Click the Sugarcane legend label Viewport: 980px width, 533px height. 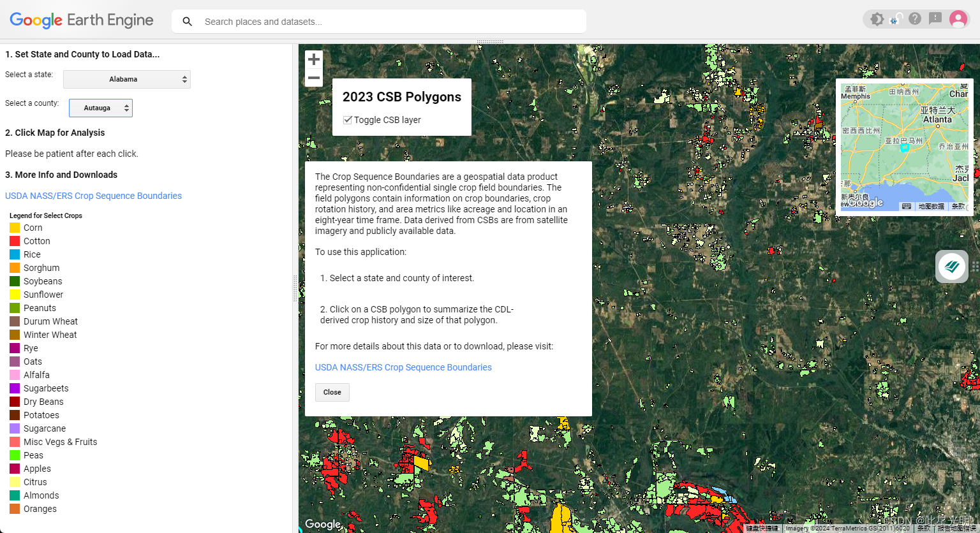click(45, 428)
